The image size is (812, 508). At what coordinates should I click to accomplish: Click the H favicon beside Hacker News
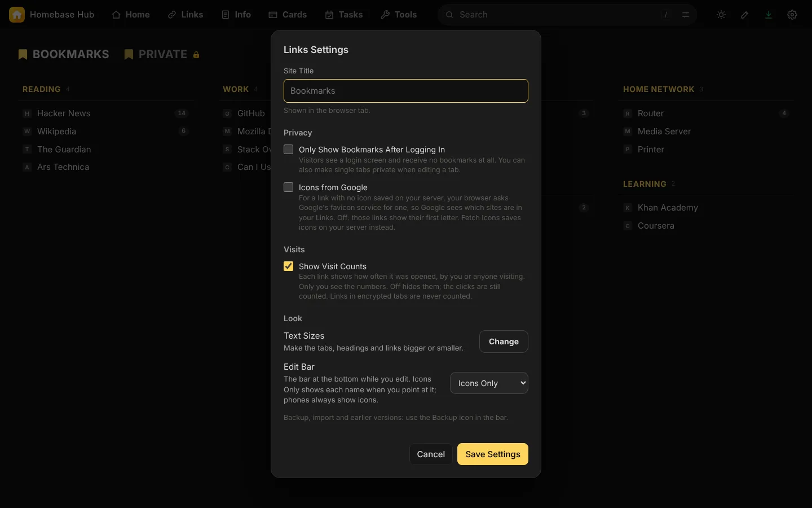coord(27,113)
